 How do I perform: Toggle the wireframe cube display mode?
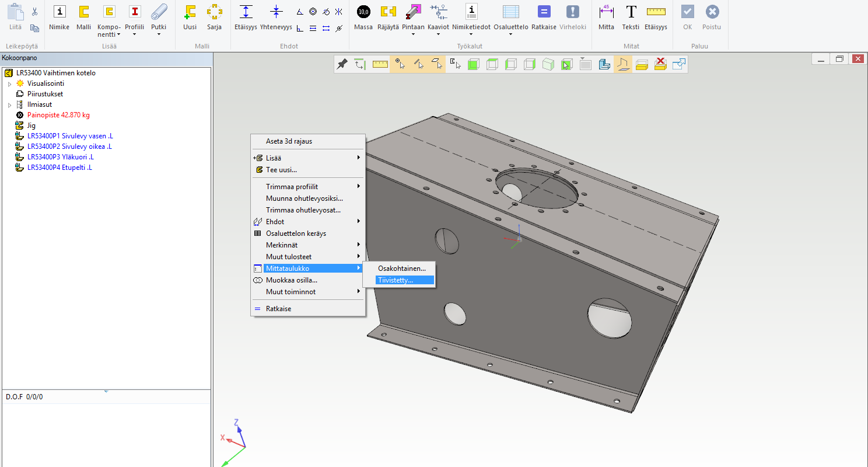(x=492, y=64)
